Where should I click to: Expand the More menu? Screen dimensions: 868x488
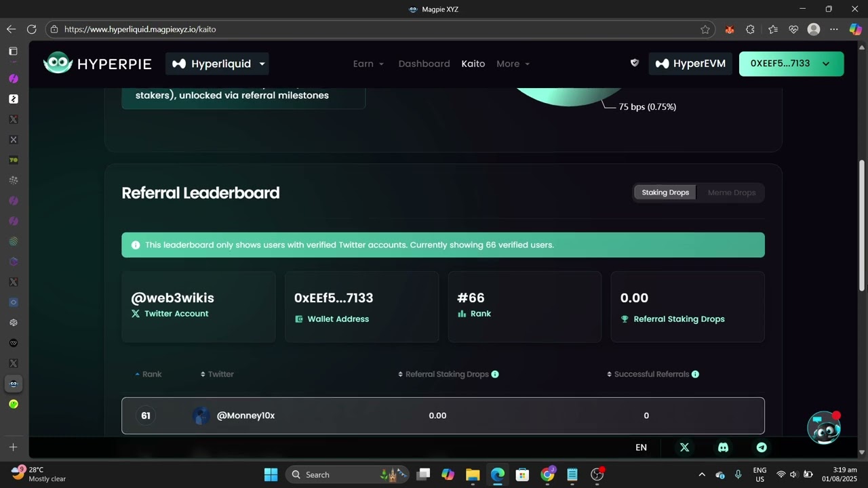[513, 64]
